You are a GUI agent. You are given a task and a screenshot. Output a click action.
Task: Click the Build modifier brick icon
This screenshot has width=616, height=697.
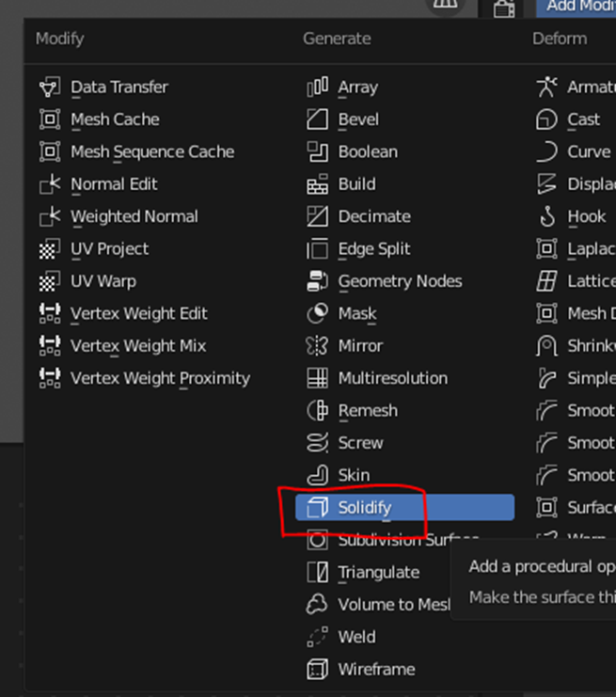point(317,184)
